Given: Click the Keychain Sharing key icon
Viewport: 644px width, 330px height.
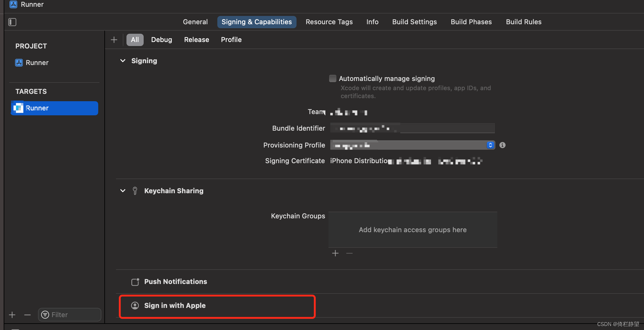Looking at the screenshot, I should point(135,191).
